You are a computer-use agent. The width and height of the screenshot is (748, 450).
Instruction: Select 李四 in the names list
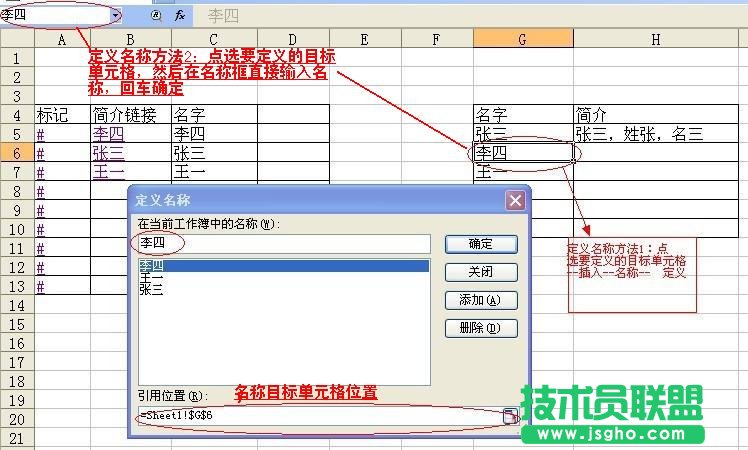tap(283, 266)
